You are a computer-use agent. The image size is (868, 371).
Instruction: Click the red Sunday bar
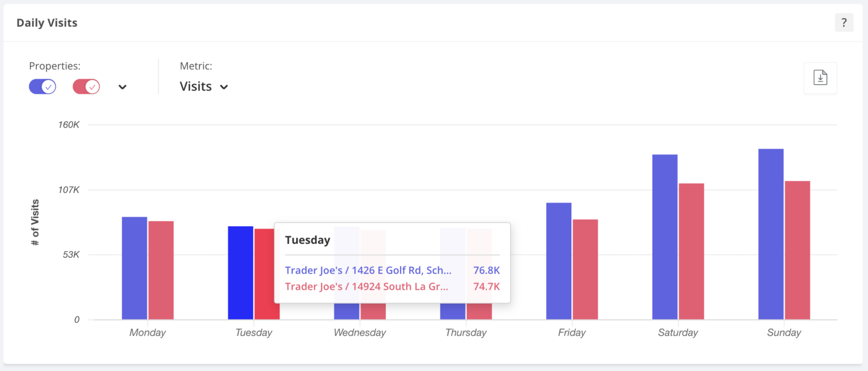(797, 250)
